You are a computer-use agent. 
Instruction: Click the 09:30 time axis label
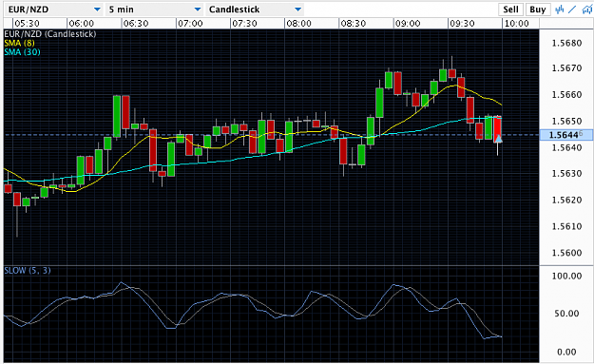click(462, 24)
